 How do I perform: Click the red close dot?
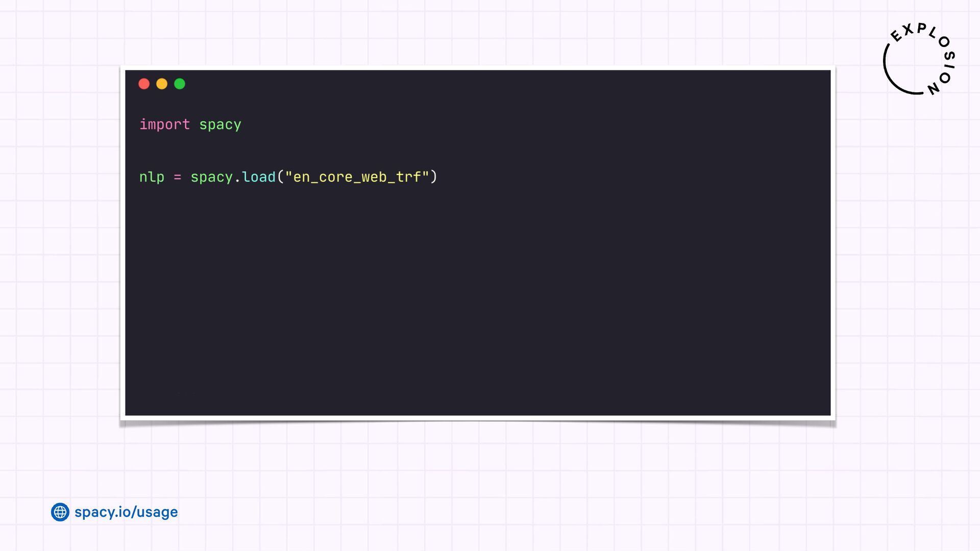tap(144, 84)
